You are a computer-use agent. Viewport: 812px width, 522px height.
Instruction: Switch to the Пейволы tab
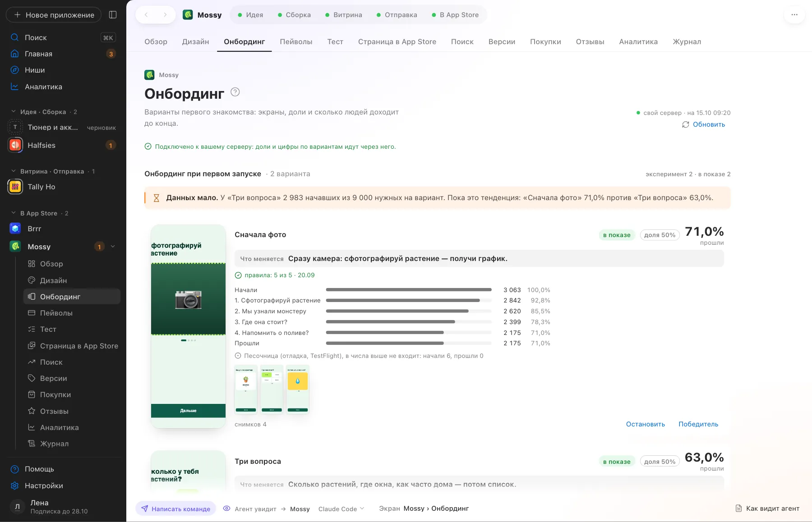pyautogui.click(x=296, y=41)
